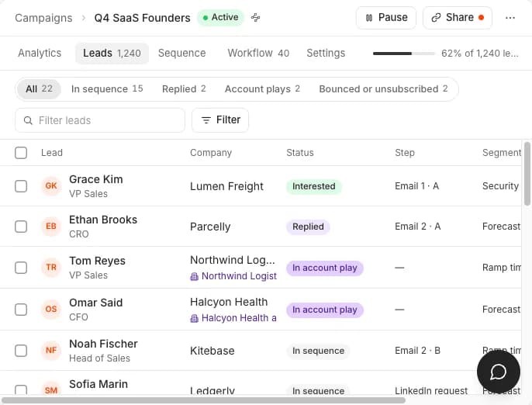Image resolution: width=532 pixels, height=405 pixels.
Task: Open lead name Ethan Brooks
Action: tap(103, 220)
